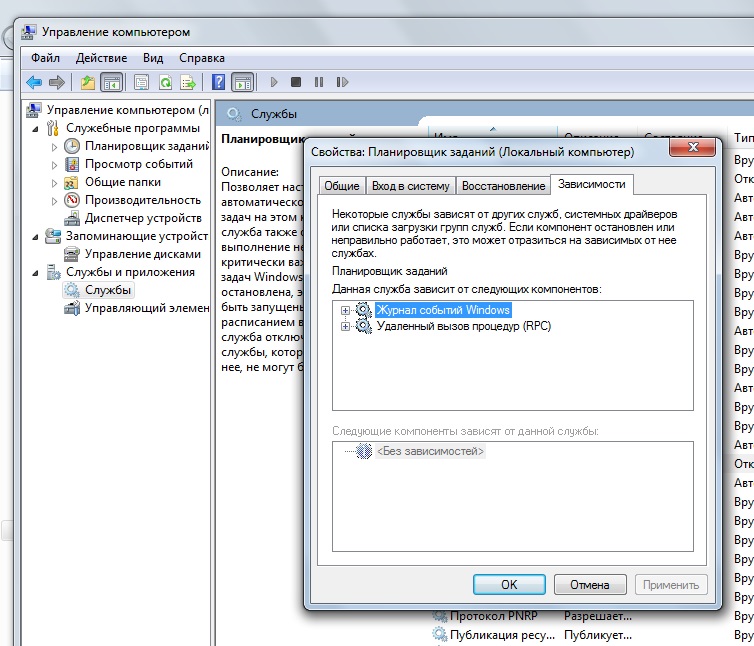This screenshot has width=754, height=646.
Task: Click the Разрешает... description cell
Action: (x=598, y=616)
